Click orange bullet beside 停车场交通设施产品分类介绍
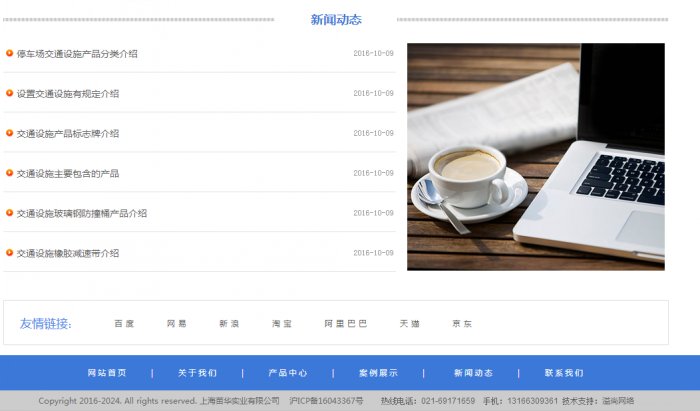Screen dimensions: 700x411 (x=9, y=53)
